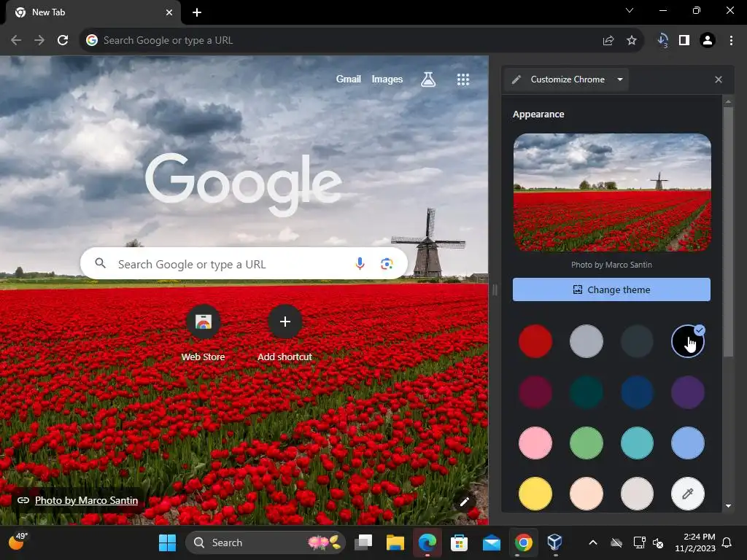
Task: Open Microsoft Edge from the taskbar
Action: (x=427, y=542)
